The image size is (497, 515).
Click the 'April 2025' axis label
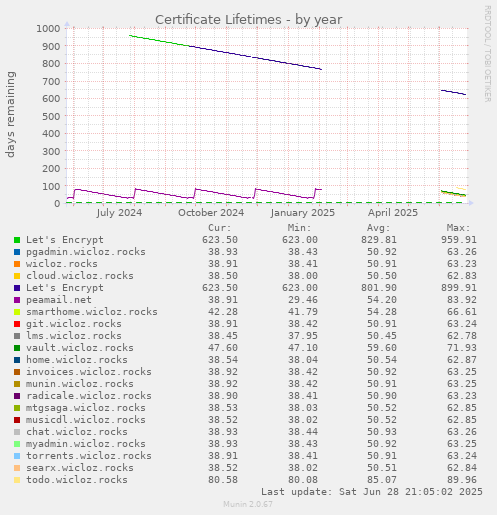coord(393,213)
